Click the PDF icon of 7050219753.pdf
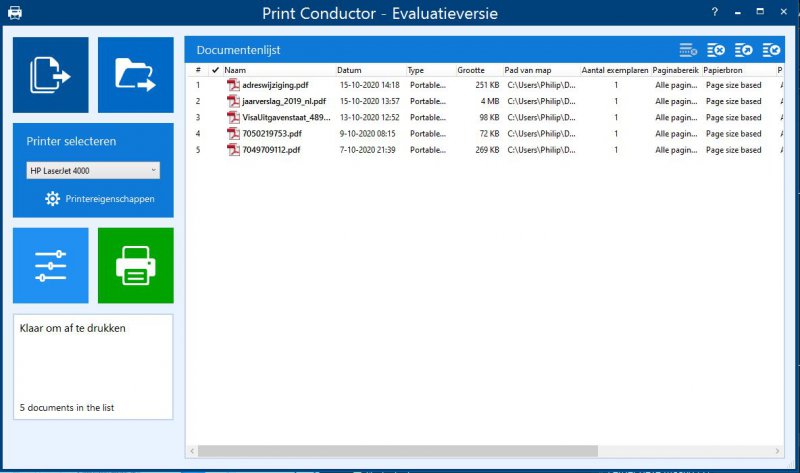This screenshot has width=800, height=473. pos(233,134)
